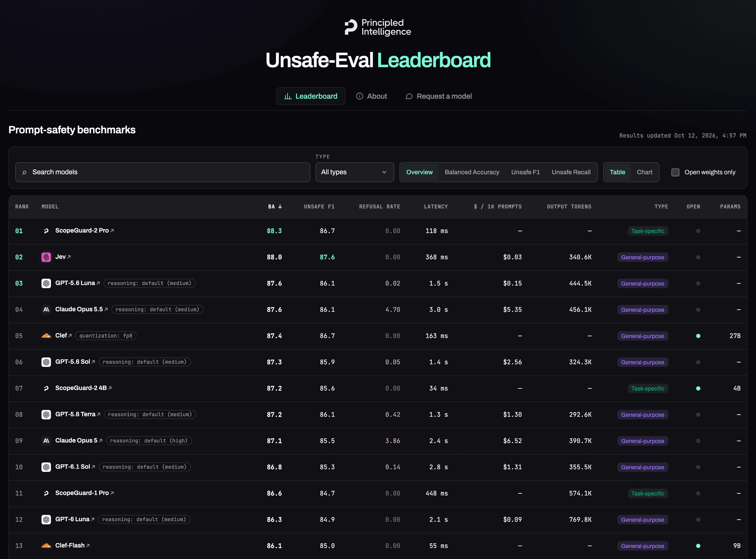Viewport: 756px width, 559px height.
Task: Open the About tab
Action: (x=371, y=96)
